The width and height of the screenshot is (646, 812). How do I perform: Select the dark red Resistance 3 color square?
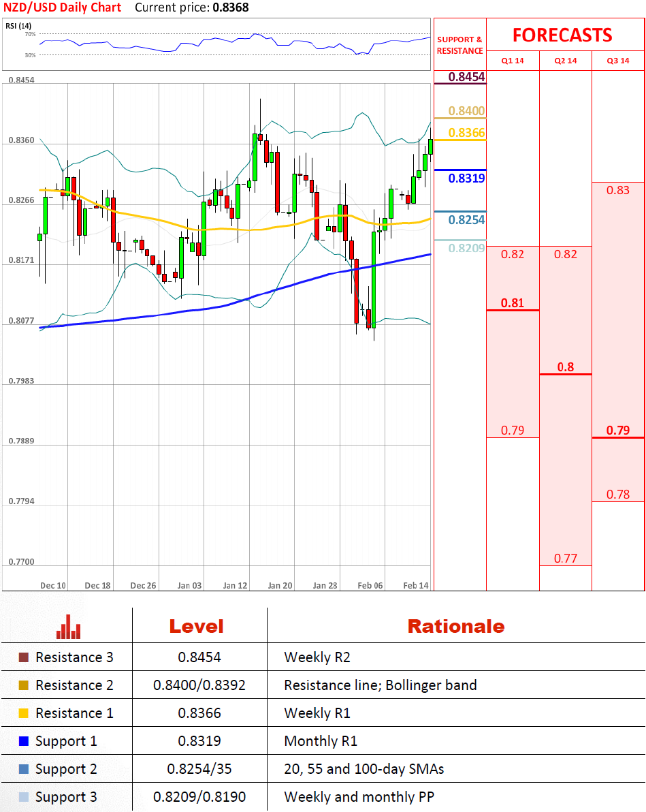[24, 657]
